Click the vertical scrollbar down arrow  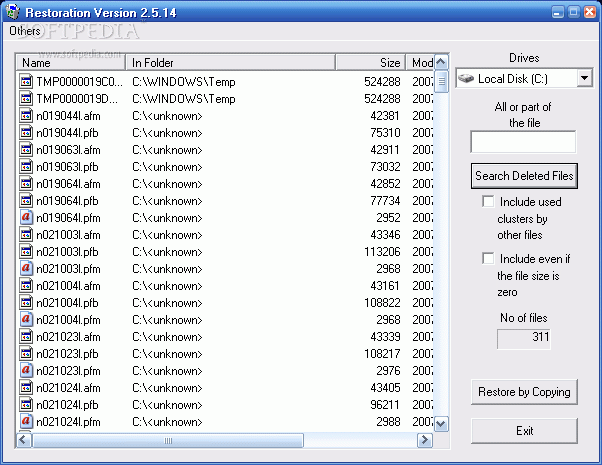(441, 424)
